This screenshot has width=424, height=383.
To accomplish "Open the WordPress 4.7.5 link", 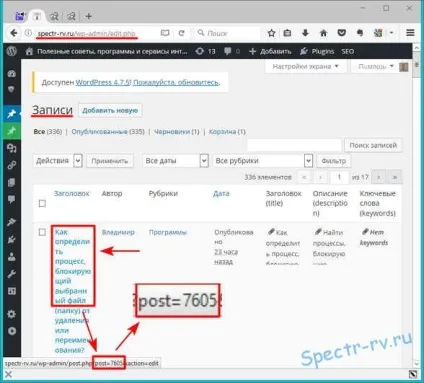I will tap(103, 82).
